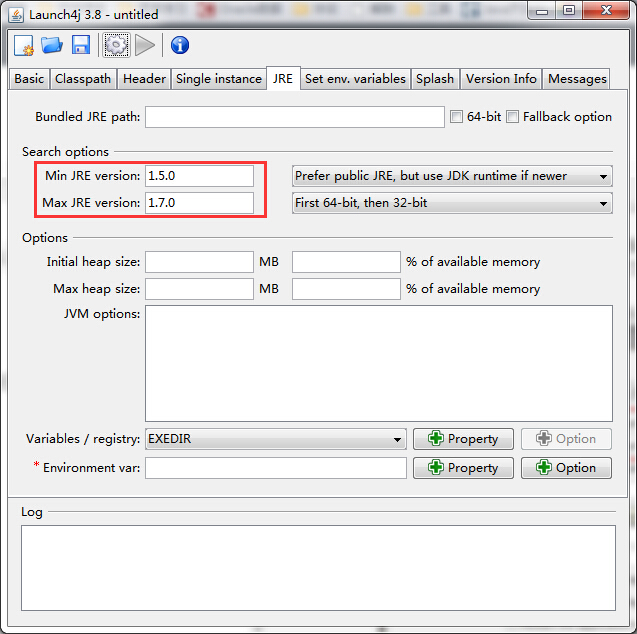Click inside the JVM options text area
Viewport: 637px width, 634px height.
pyautogui.click(x=379, y=364)
